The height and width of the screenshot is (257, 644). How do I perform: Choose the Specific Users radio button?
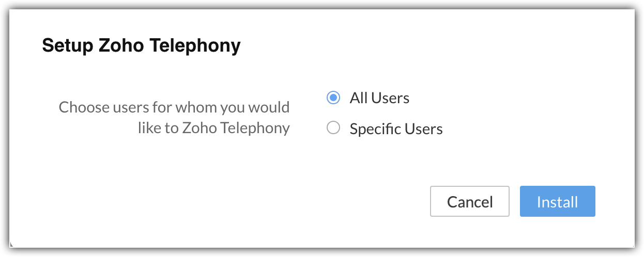pos(333,128)
